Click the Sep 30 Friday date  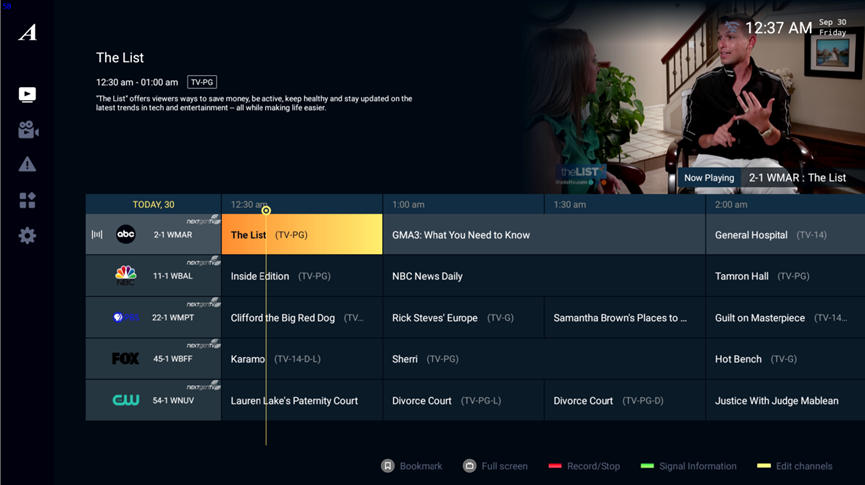(x=832, y=28)
